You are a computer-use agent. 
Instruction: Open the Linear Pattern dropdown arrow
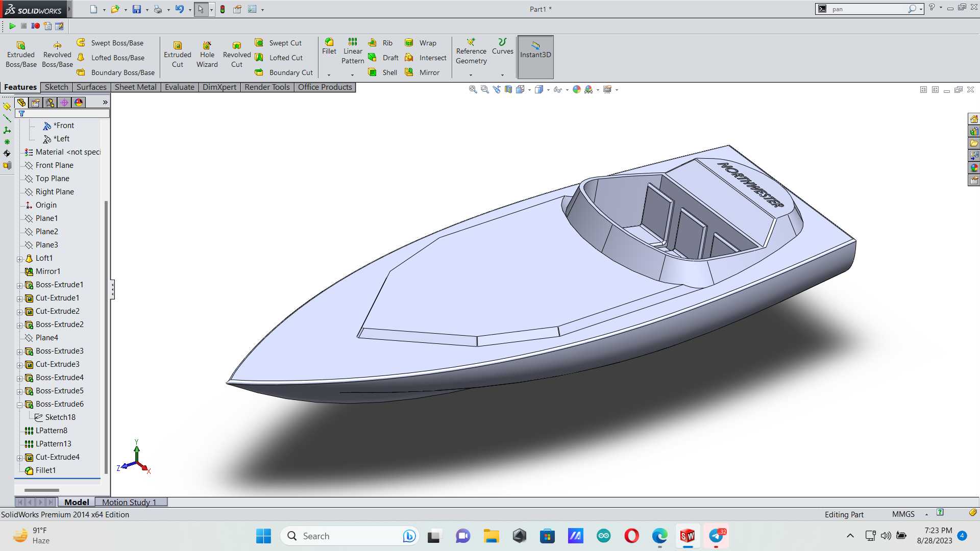(352, 75)
